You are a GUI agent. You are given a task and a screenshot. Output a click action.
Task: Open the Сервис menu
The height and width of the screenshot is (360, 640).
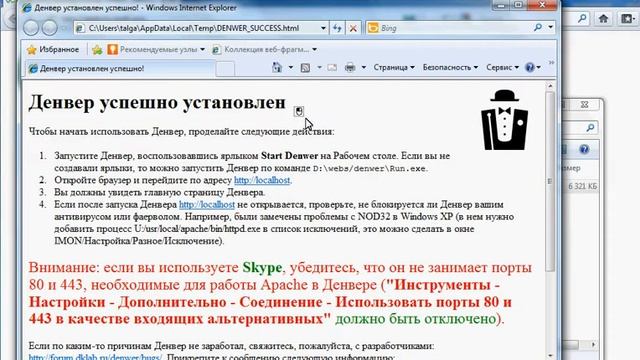pos(502,67)
